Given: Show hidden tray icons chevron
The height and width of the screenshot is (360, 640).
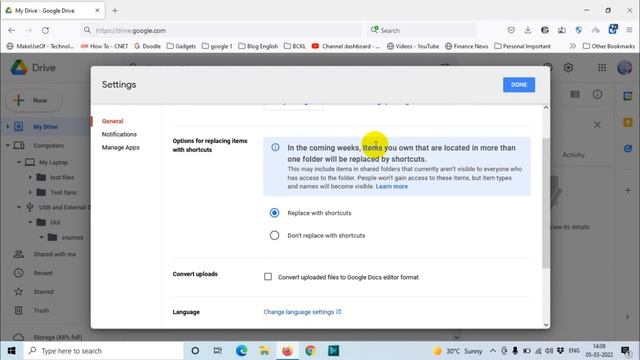Looking at the screenshot, I should (493, 351).
